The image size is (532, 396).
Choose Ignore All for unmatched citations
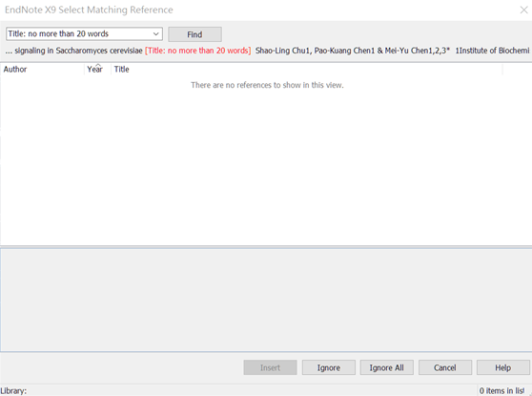point(387,367)
